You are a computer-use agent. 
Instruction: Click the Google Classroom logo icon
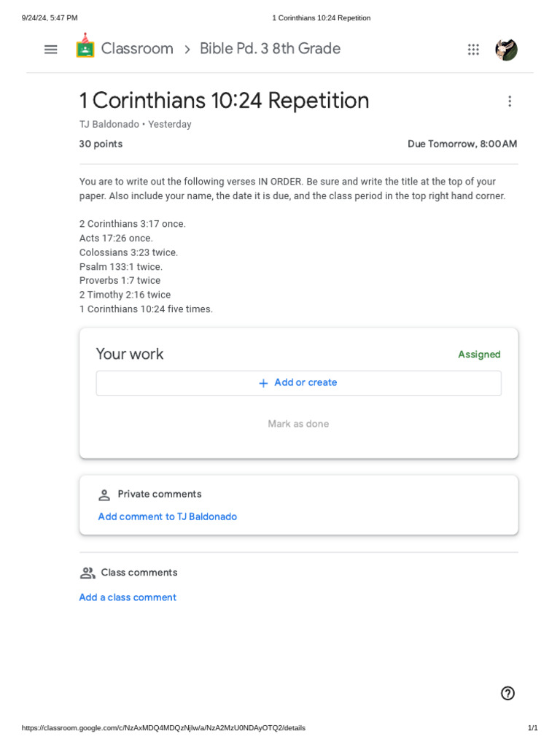tap(85, 47)
